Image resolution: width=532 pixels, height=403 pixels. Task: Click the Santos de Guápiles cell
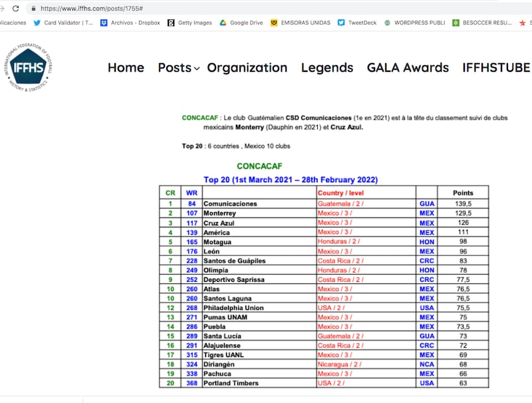tap(259, 261)
